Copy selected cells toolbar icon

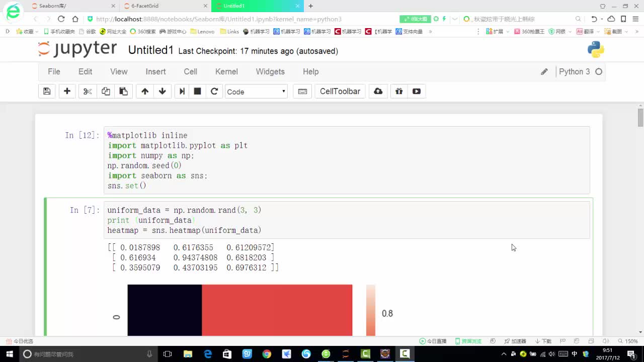(106, 92)
